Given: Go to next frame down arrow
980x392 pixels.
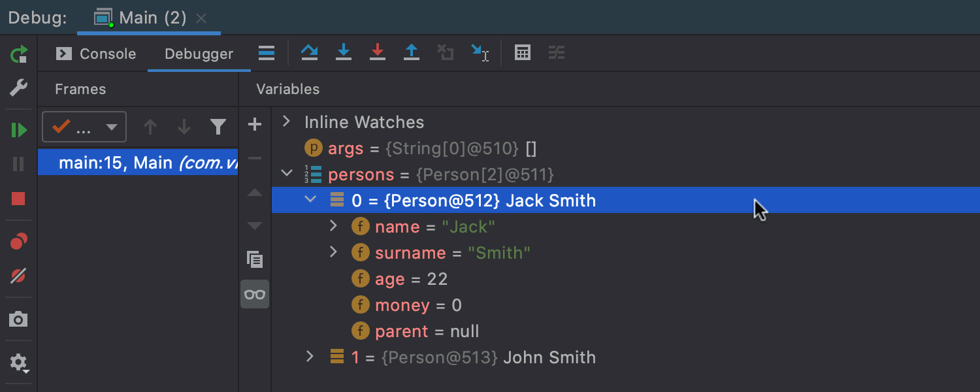Looking at the screenshot, I should pyautogui.click(x=184, y=127).
